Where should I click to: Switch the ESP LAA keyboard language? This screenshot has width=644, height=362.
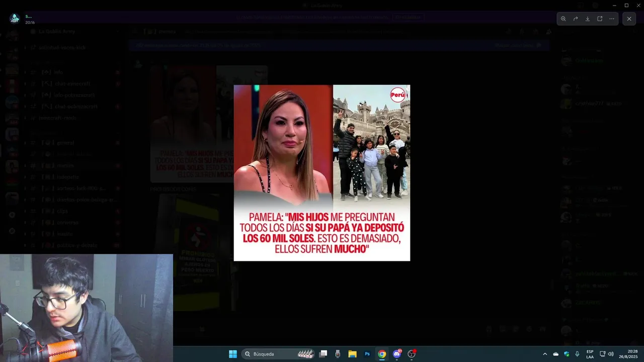[590, 354]
